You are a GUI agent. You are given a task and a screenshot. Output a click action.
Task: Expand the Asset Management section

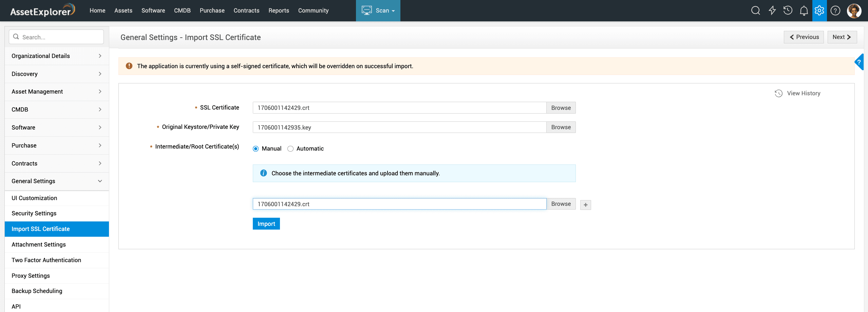(57, 92)
